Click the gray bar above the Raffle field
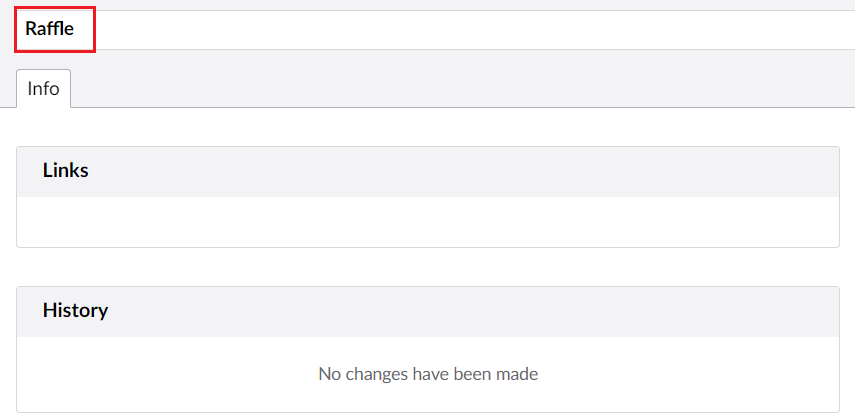Screen dimensions: 855x418 (427, 4)
